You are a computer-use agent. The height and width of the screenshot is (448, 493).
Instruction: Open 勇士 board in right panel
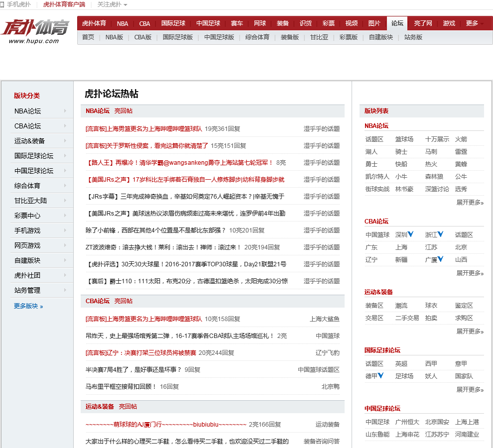pos(371,164)
